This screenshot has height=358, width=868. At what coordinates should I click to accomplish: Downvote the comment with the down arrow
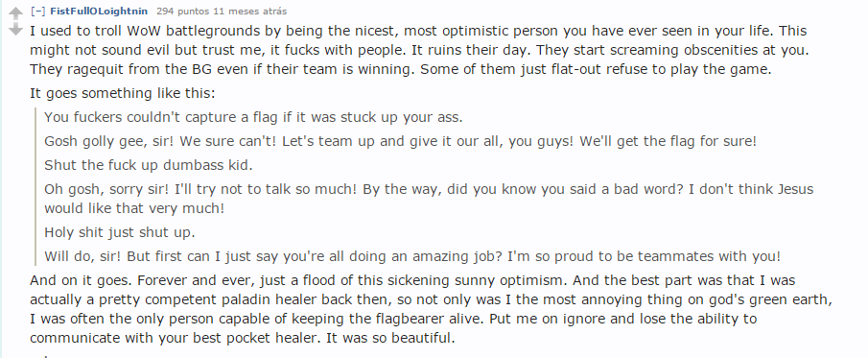16,29
